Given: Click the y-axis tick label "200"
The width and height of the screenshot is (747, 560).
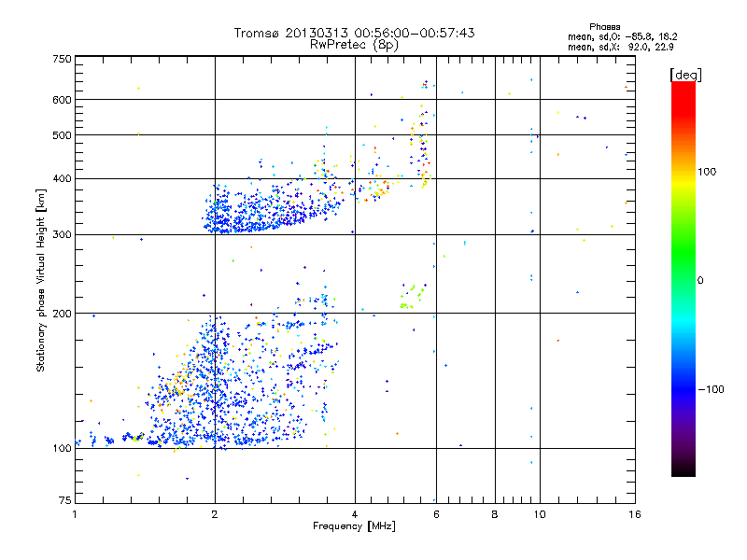Looking at the screenshot, I should tap(62, 314).
